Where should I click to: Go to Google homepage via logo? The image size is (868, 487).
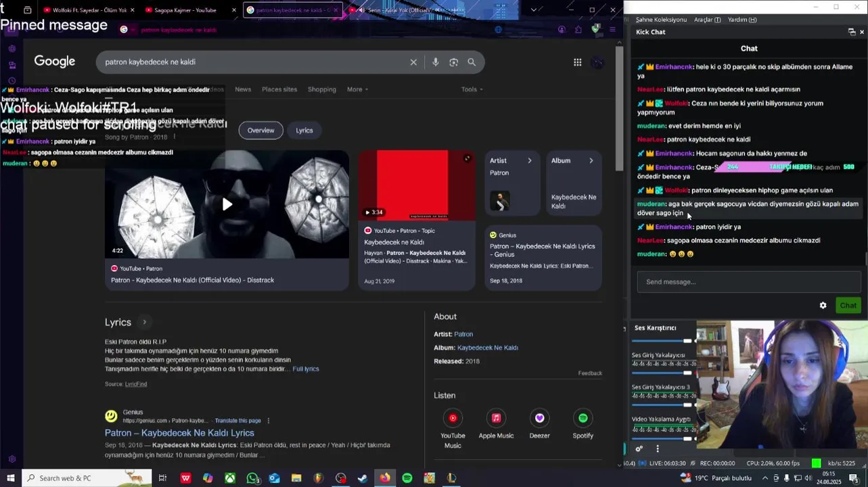[55, 62]
